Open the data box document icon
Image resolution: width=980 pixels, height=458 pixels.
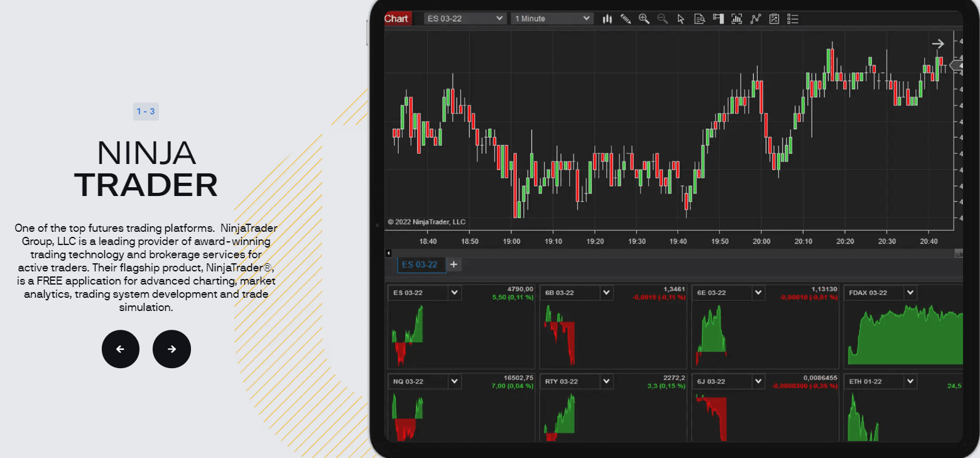[699, 19]
